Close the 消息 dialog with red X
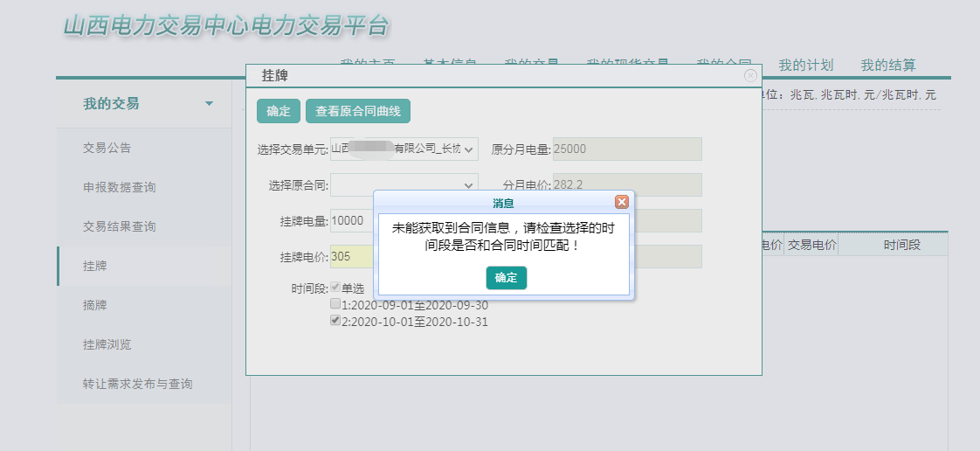The height and width of the screenshot is (451, 980). click(x=622, y=202)
